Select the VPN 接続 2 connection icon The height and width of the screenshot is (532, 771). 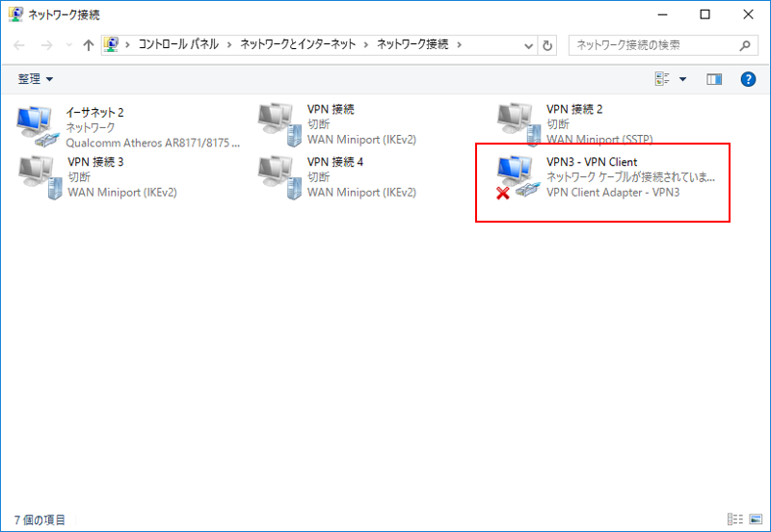[518, 124]
